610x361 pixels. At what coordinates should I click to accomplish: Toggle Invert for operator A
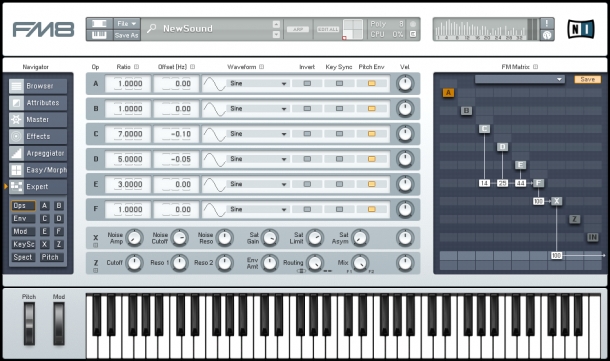(307, 83)
